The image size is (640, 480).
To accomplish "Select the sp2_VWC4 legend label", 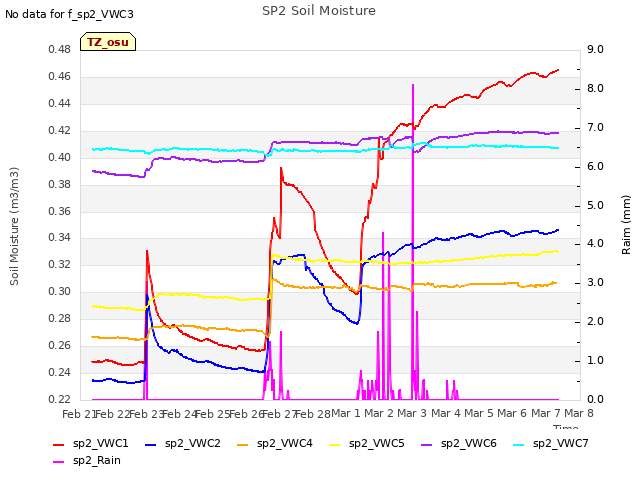I will point(284,444).
